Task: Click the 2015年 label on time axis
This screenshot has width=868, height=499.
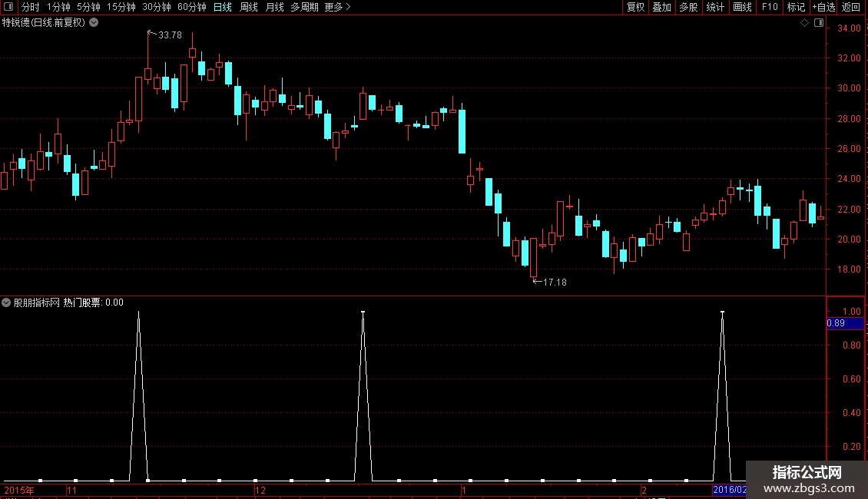Action: (19, 490)
